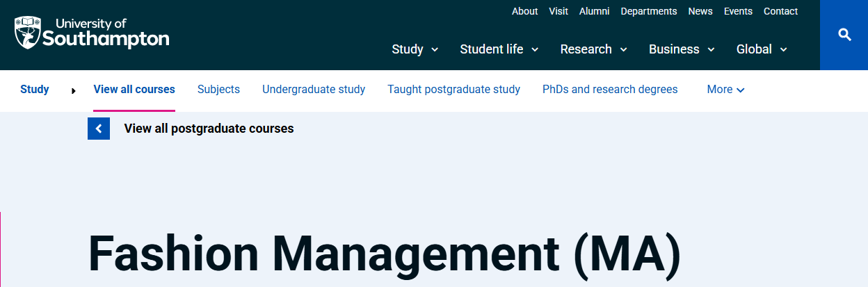Go to Undergraduate study

click(x=314, y=90)
